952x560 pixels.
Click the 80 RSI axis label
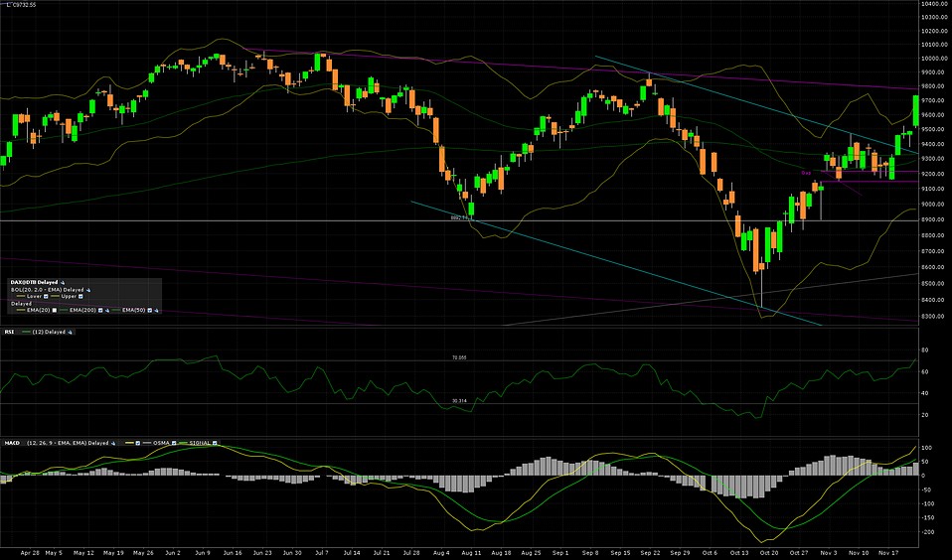(925, 350)
